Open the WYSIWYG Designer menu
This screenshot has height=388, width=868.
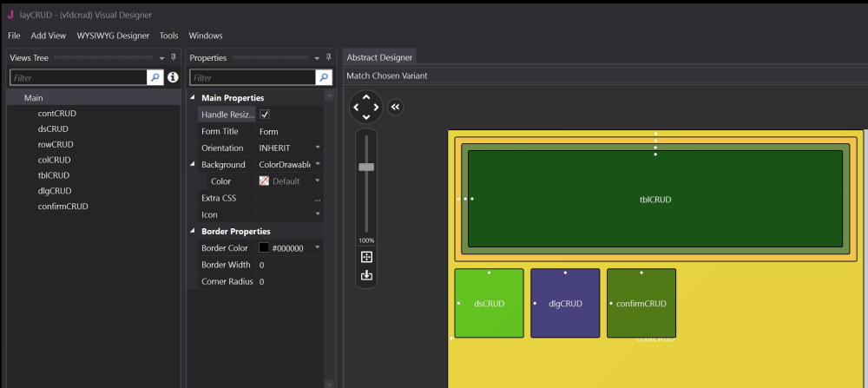pos(113,36)
